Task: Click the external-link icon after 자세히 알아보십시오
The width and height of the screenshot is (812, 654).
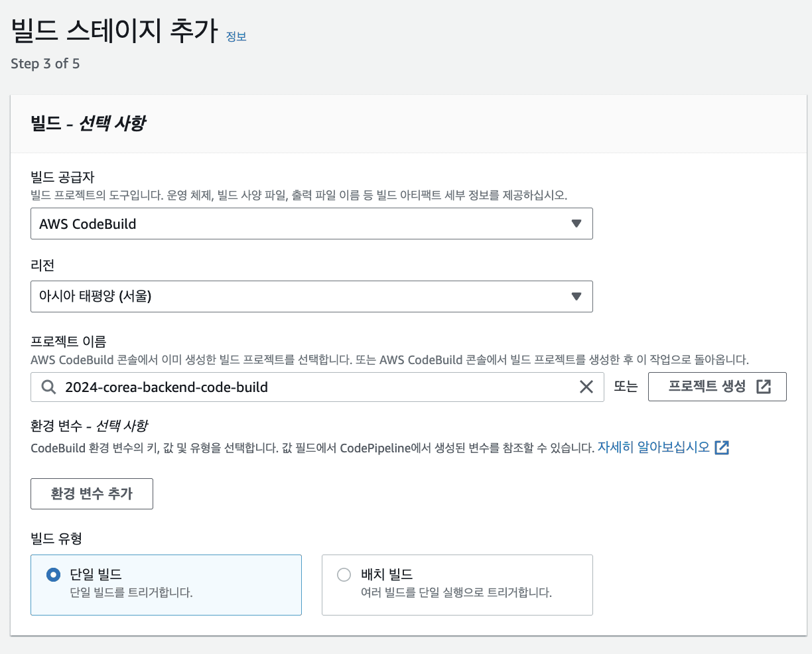Action: tap(722, 448)
